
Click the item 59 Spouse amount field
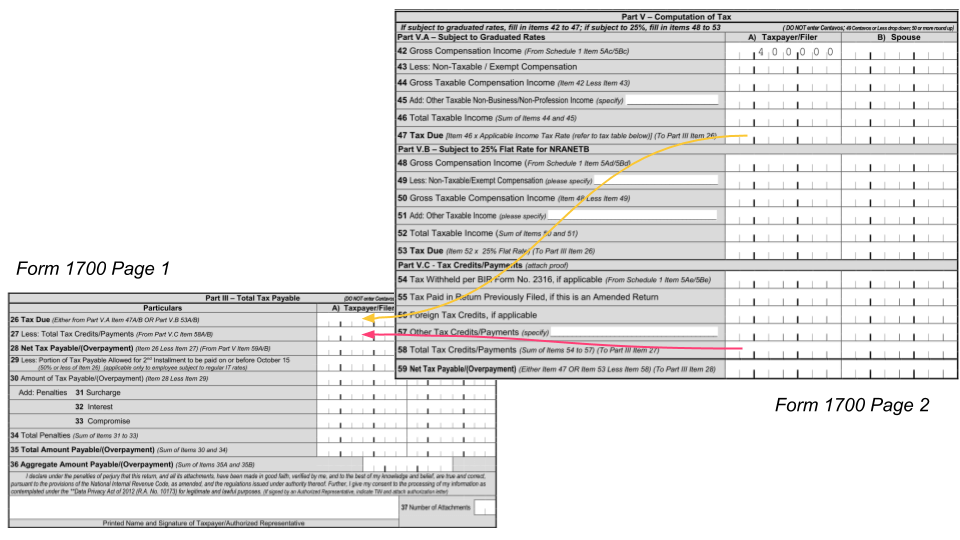[x=899, y=370]
